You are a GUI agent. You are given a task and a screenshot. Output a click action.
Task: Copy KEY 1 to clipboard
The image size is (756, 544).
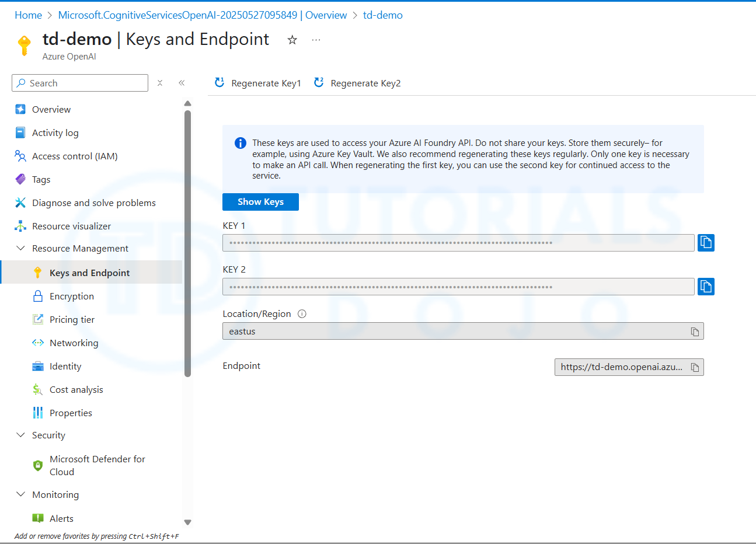coord(706,242)
